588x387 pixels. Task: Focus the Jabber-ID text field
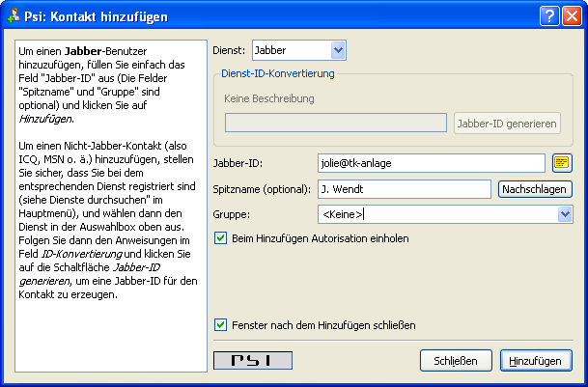[x=431, y=163]
